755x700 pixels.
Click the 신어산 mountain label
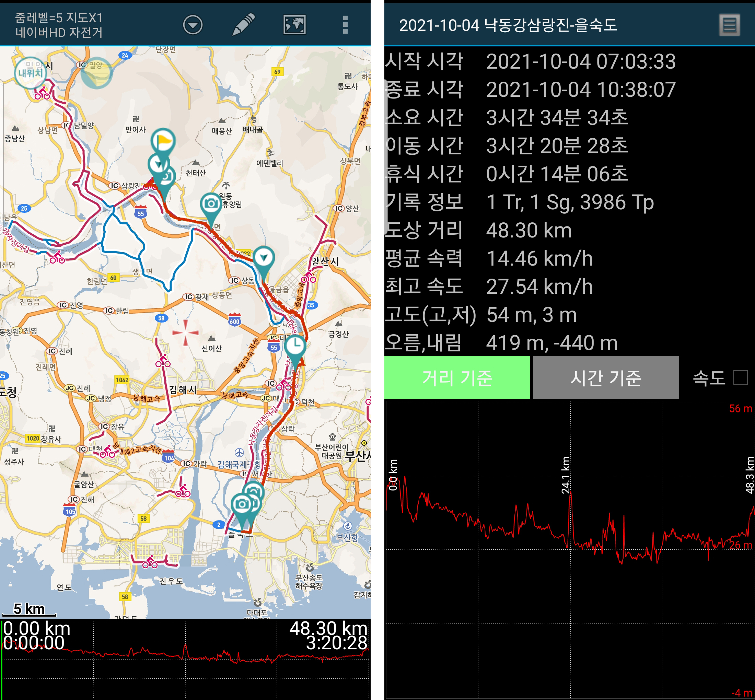pyautogui.click(x=212, y=348)
